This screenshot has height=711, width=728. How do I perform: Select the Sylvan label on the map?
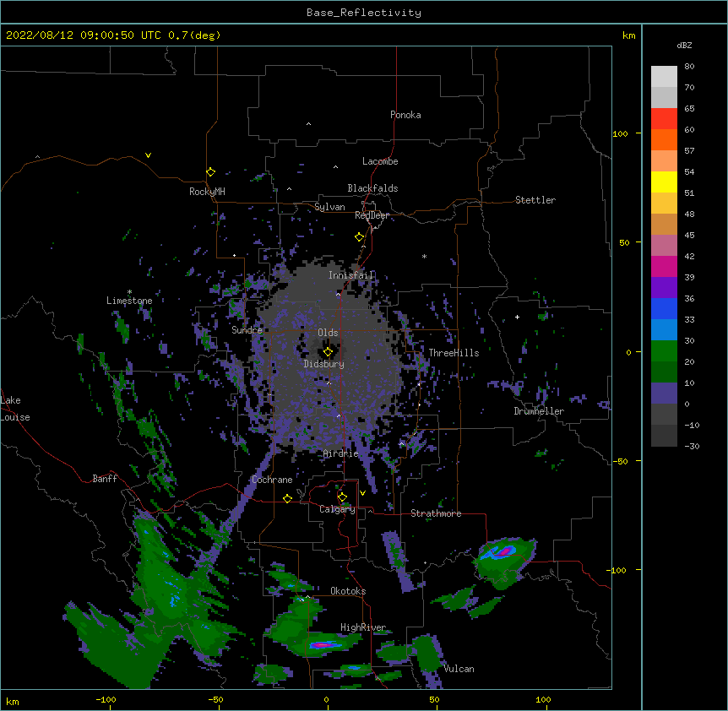point(329,207)
